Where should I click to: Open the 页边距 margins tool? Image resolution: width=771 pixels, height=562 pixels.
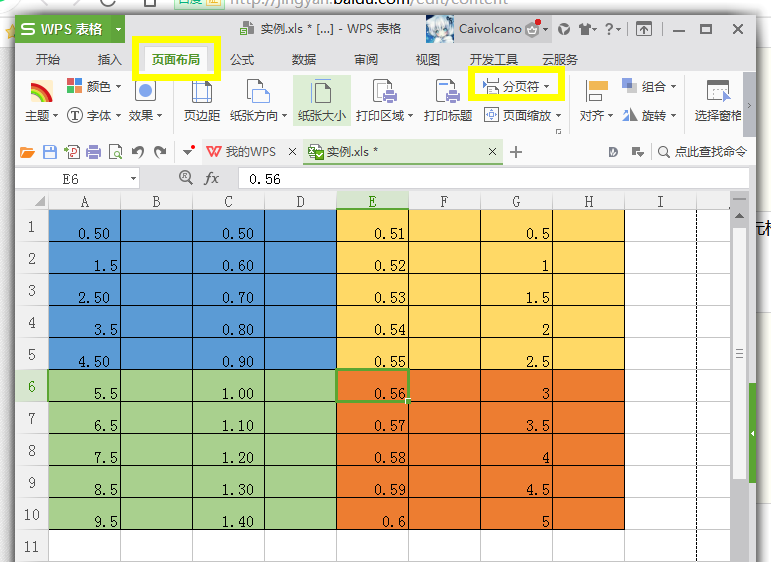click(202, 101)
